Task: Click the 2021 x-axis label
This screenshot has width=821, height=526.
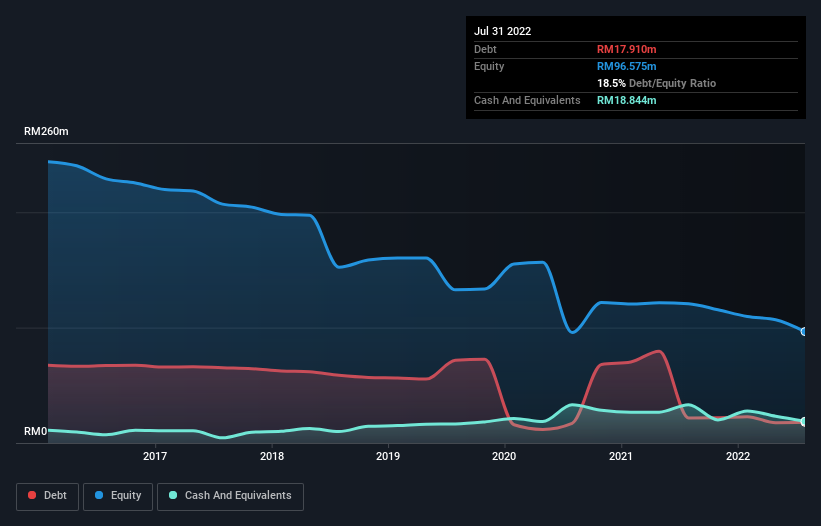Action: pyautogui.click(x=621, y=456)
